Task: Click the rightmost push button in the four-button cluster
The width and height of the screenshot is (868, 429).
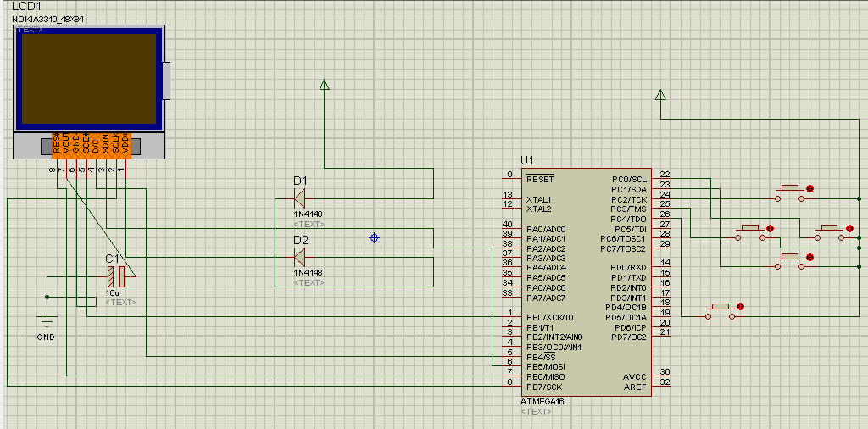Action: [x=829, y=233]
